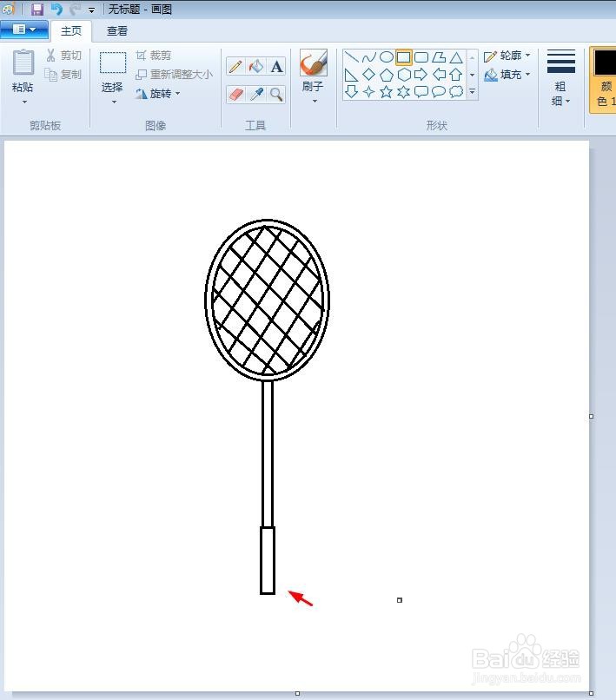Select the Eraser tool
Image resolution: width=616 pixels, height=700 pixels.
(x=235, y=94)
